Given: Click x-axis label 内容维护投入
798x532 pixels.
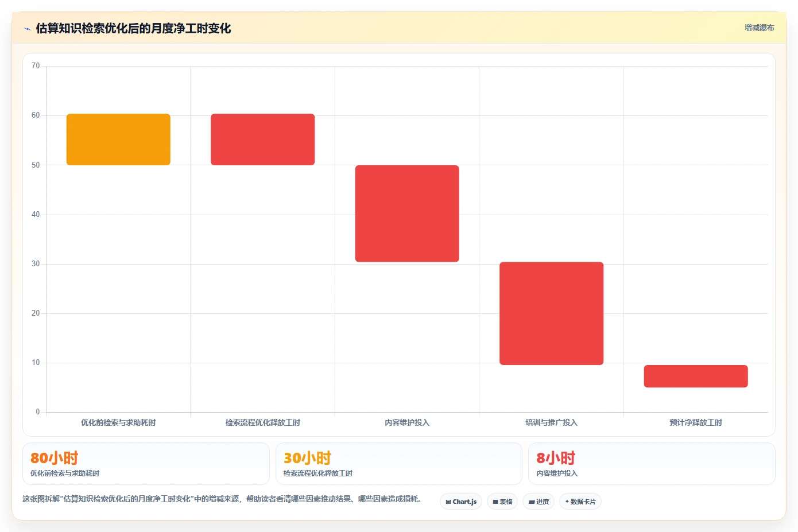Looking at the screenshot, I should point(407,422).
